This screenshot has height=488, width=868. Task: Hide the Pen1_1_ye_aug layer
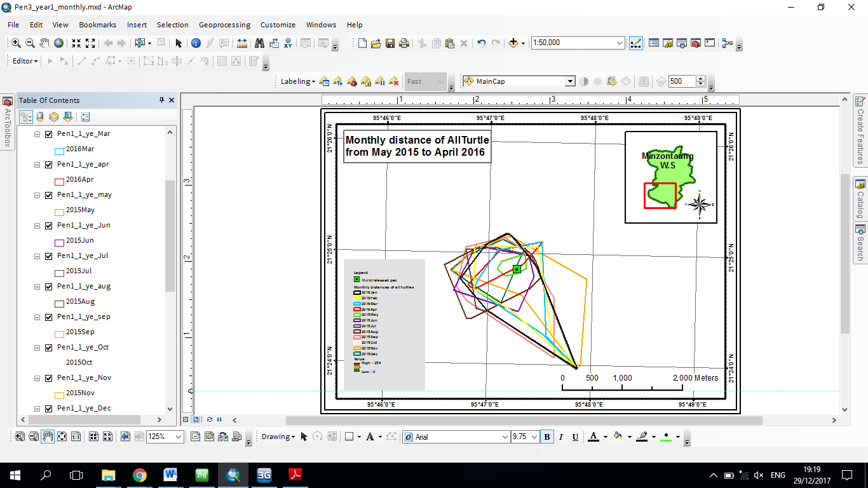pyautogui.click(x=49, y=287)
